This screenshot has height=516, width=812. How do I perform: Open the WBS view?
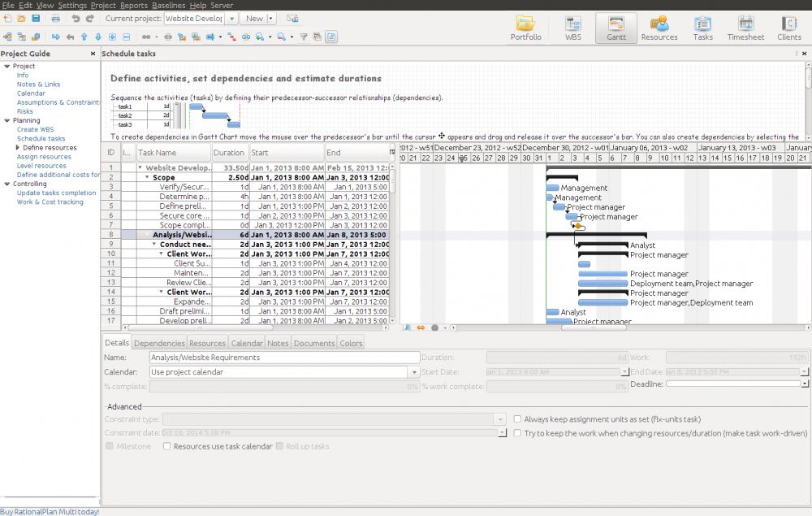click(x=573, y=27)
